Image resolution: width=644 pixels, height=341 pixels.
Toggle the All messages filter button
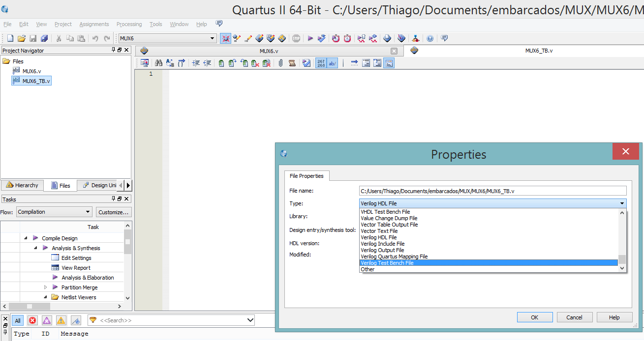[18, 320]
